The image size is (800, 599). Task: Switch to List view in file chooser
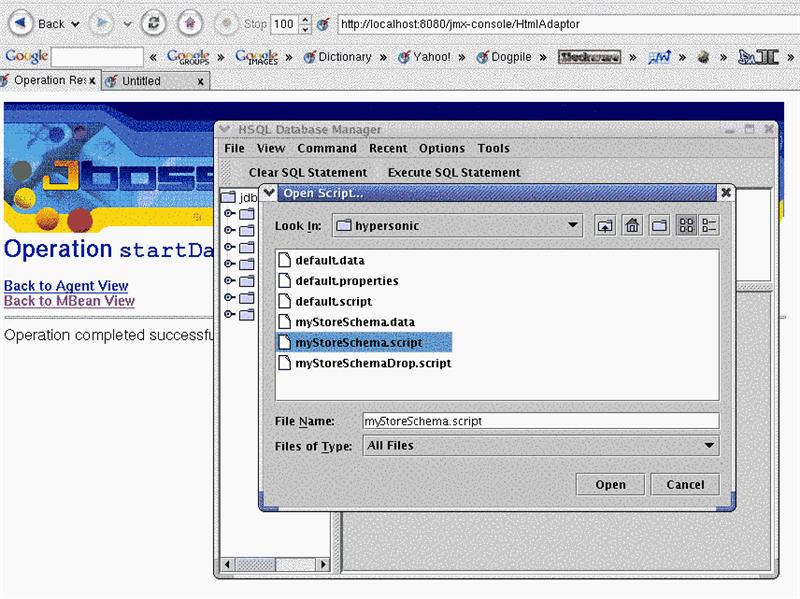(686, 226)
